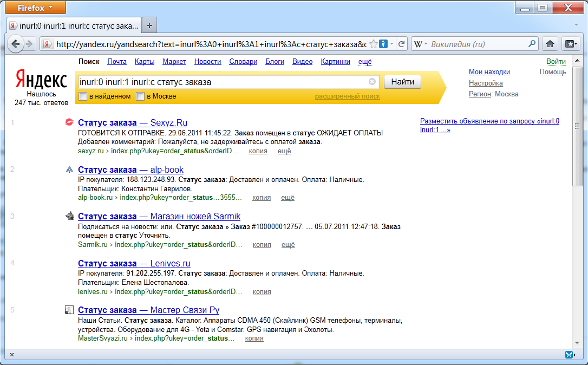This screenshot has height=365, width=588.
Task: Open the "Статус заказа — alp-book" result
Action: 130,170
